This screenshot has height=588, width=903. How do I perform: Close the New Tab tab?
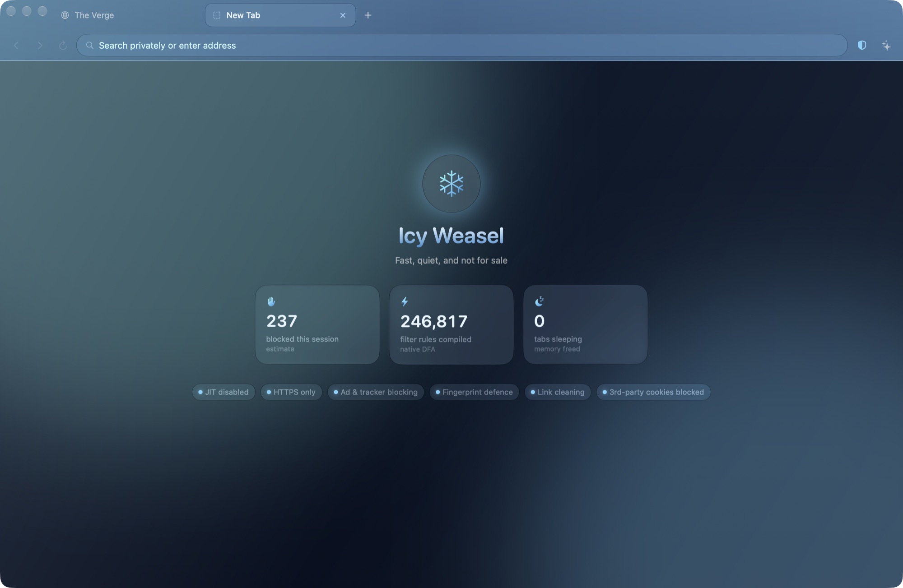tap(343, 15)
